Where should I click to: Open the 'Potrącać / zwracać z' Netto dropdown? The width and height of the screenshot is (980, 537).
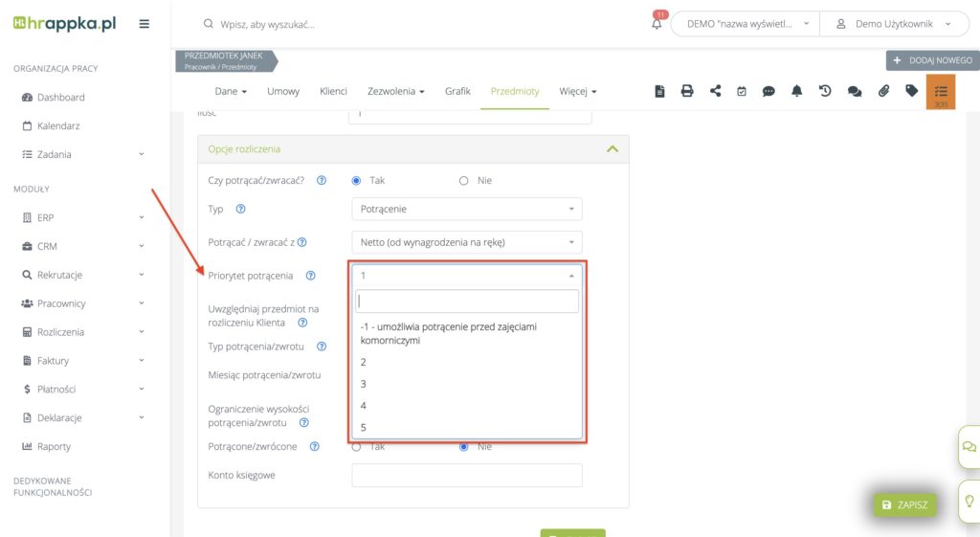pos(466,242)
